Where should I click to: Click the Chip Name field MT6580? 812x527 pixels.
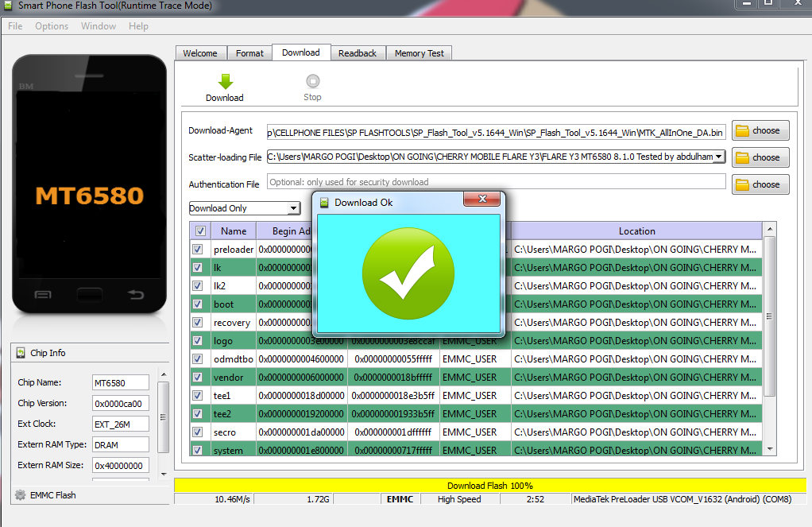(121, 383)
